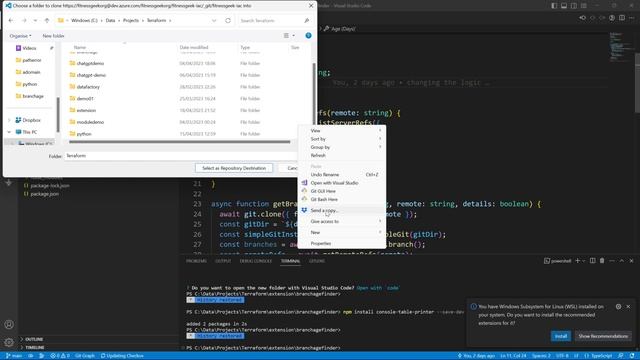The width and height of the screenshot is (640, 360).
Task: Click the horizontal scrollbar in file list
Action: click(x=180, y=142)
